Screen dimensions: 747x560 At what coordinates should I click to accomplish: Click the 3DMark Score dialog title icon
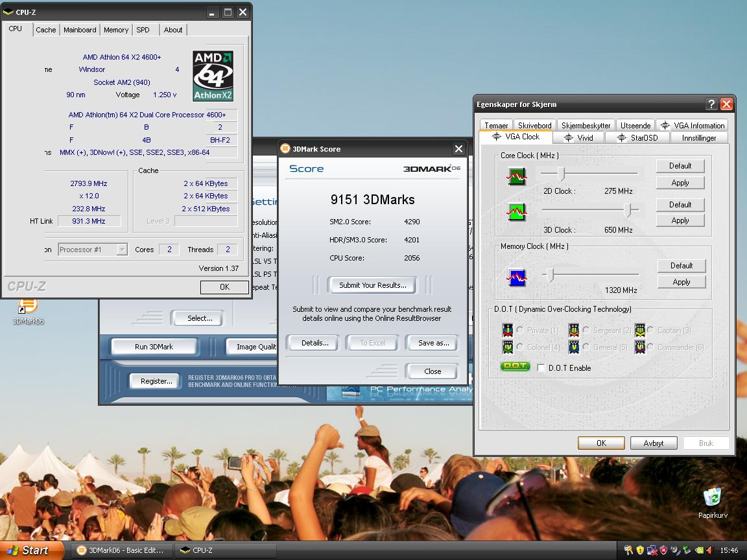285,148
